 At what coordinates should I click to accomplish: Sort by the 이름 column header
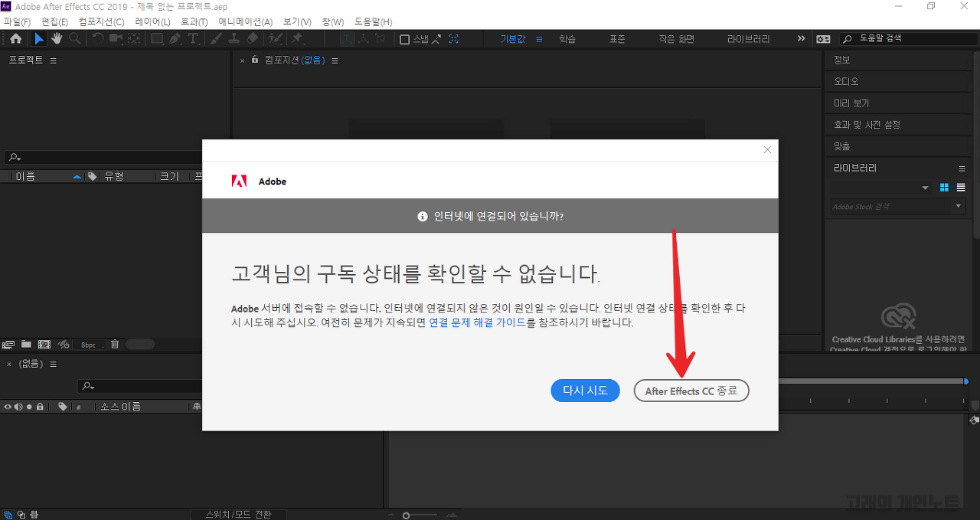click(26, 177)
